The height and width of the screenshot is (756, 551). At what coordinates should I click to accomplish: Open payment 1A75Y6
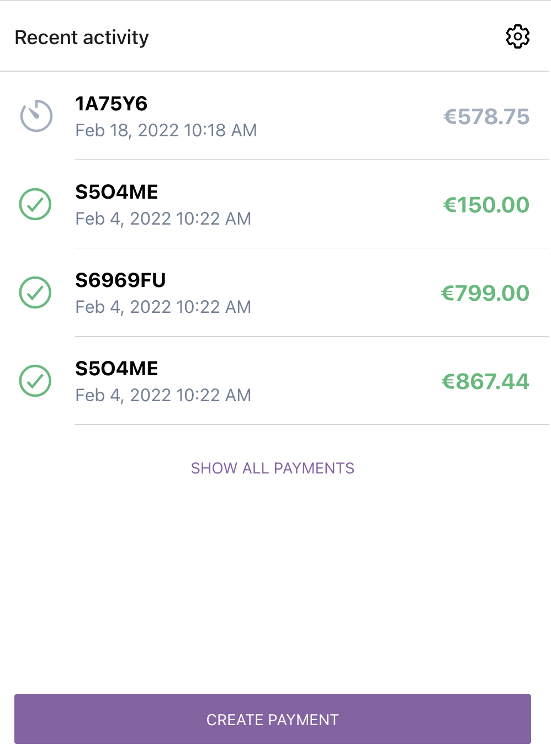pyautogui.click(x=274, y=116)
